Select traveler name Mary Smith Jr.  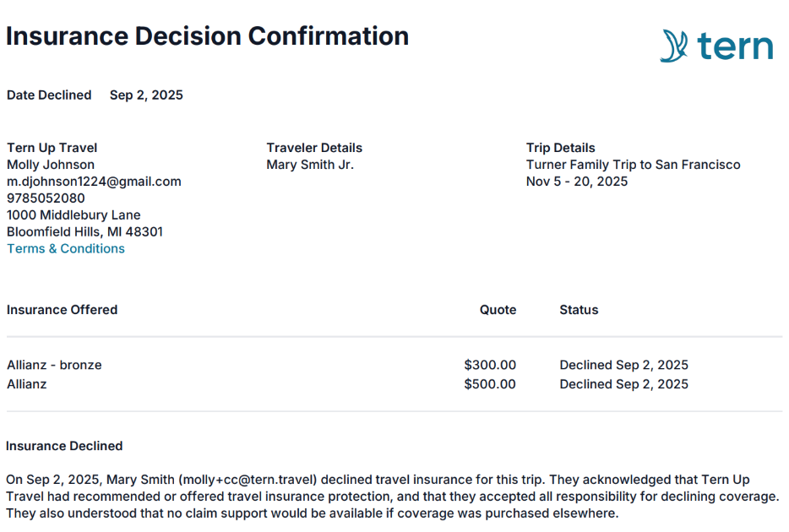[x=310, y=165]
